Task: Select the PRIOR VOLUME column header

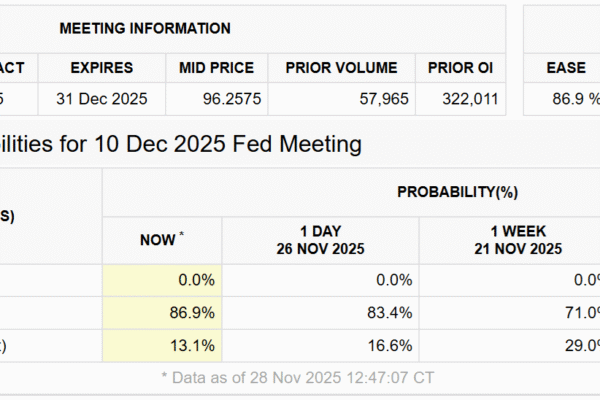Action: point(341,68)
